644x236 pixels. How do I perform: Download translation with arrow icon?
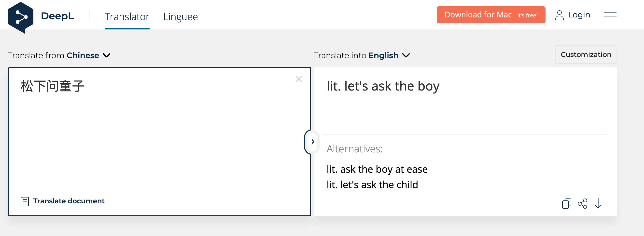click(x=598, y=204)
